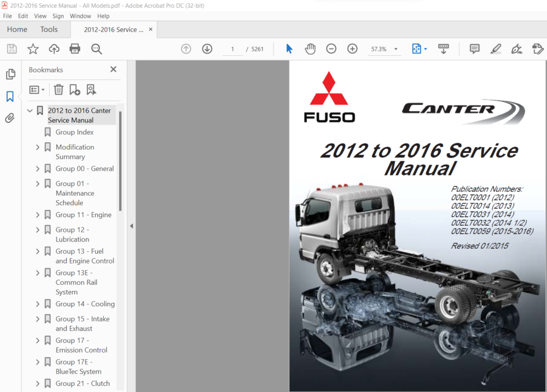
Task: Click the zoom percentage 57.3% field
Action: 379,49
